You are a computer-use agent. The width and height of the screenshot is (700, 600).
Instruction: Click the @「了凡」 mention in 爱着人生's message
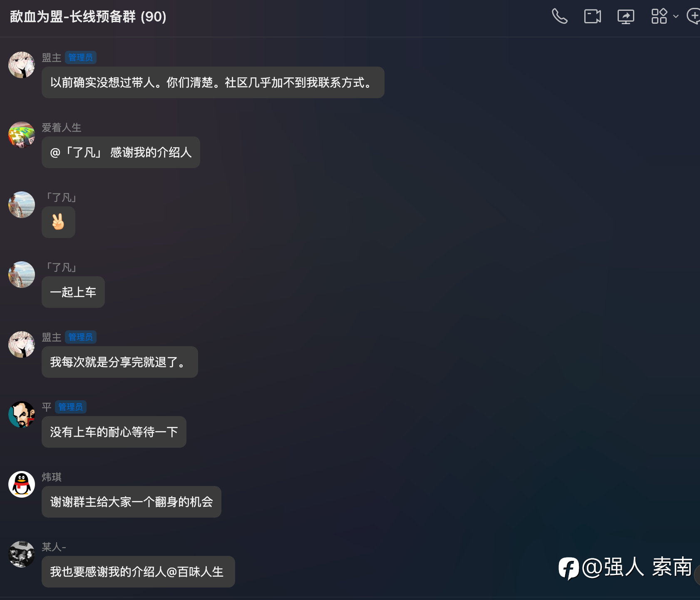click(76, 152)
